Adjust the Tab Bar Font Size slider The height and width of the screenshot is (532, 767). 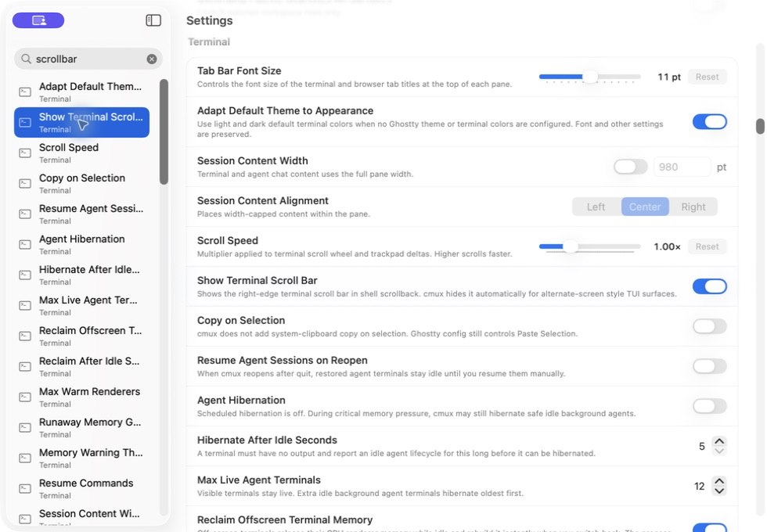[590, 77]
